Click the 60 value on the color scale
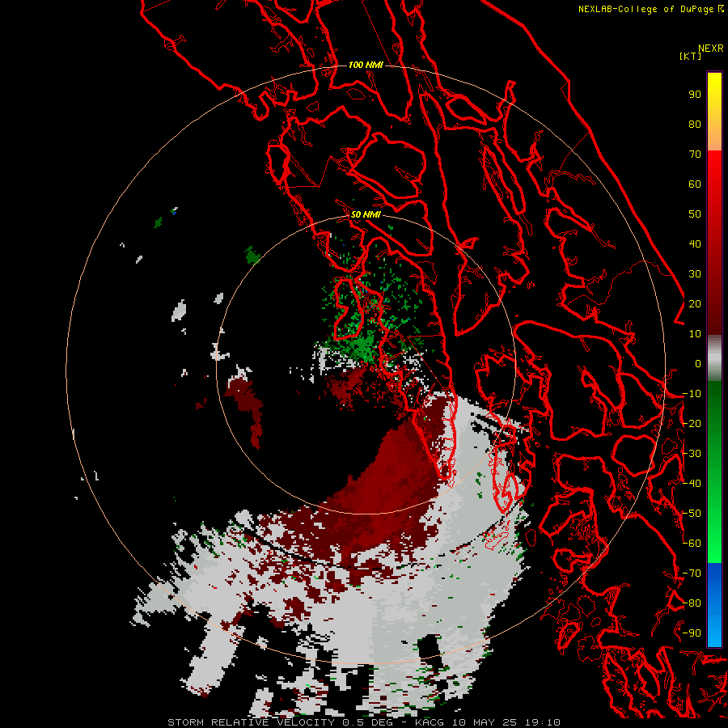This screenshot has width=728, height=728. pyautogui.click(x=695, y=184)
